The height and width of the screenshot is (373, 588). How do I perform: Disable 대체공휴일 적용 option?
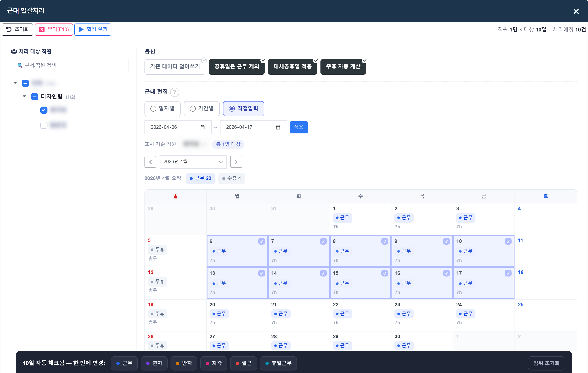point(292,67)
